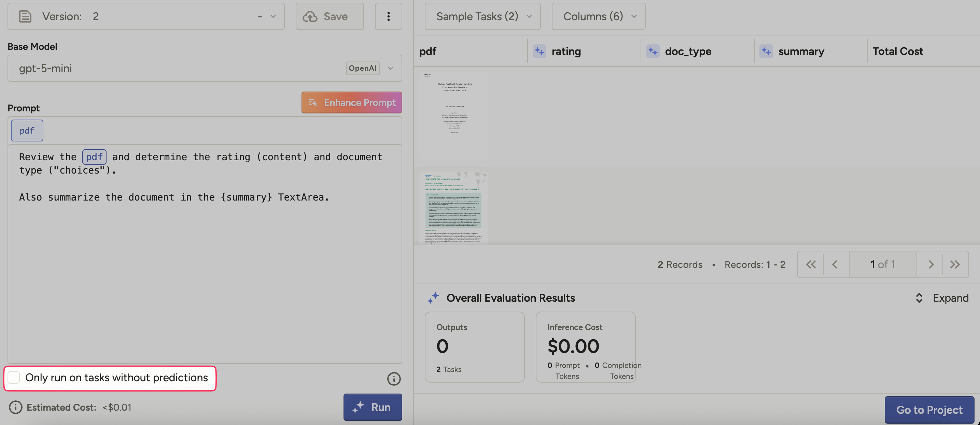The height and width of the screenshot is (425, 980).
Task: Open the Sample Tasks (2) dropdown
Action: click(482, 16)
